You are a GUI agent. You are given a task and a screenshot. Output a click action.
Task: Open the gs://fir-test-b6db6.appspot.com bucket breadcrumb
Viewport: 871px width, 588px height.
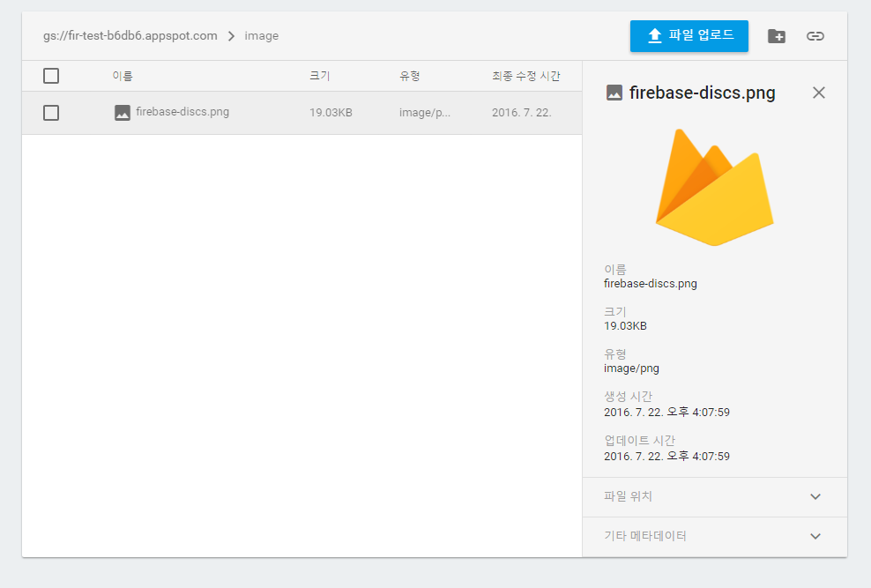coord(130,36)
